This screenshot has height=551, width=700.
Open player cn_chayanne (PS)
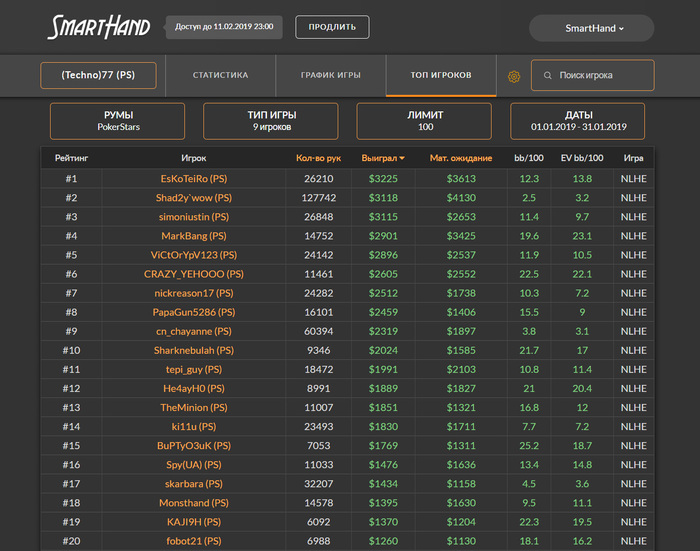coord(194,331)
